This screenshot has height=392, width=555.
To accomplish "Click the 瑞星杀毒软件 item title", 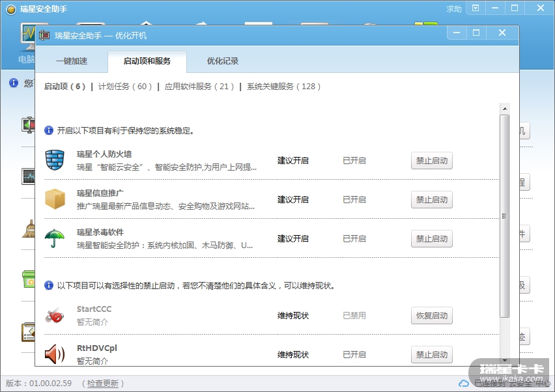I will tap(100, 232).
